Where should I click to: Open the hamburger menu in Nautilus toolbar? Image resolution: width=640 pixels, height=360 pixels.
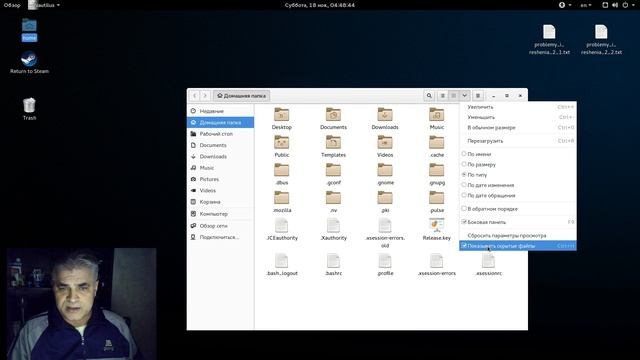click(478, 96)
